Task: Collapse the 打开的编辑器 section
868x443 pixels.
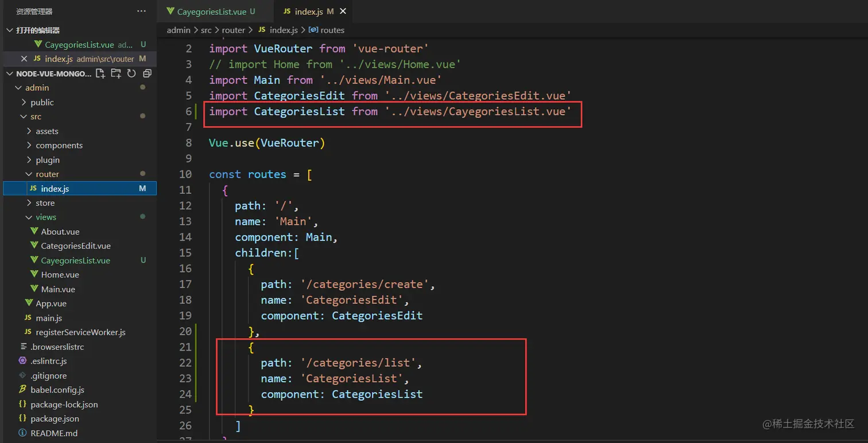Action: coord(10,30)
